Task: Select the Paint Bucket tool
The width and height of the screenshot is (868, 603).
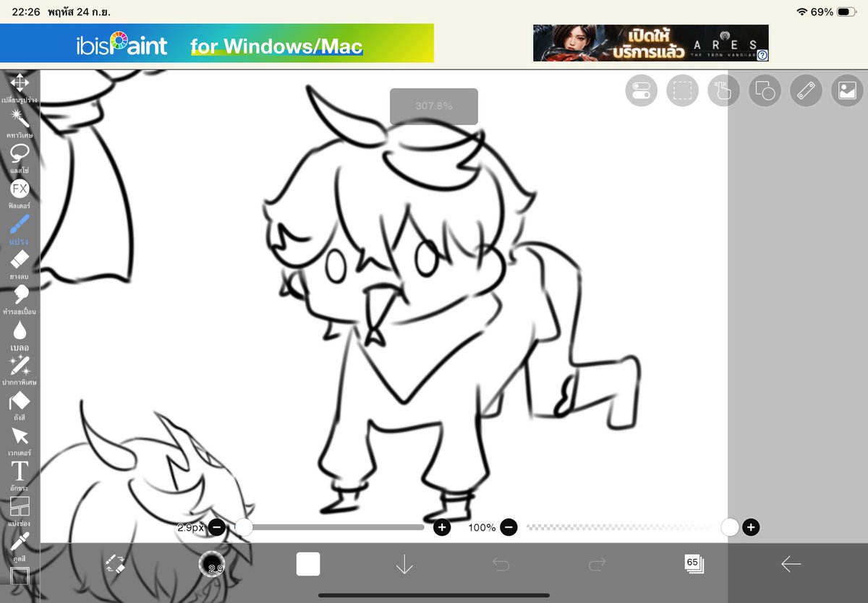Action: [x=20, y=401]
